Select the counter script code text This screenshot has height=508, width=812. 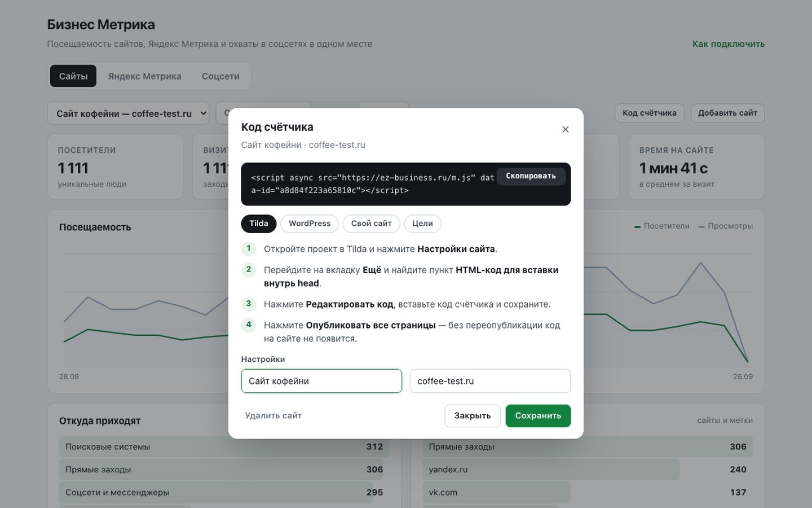(x=373, y=184)
